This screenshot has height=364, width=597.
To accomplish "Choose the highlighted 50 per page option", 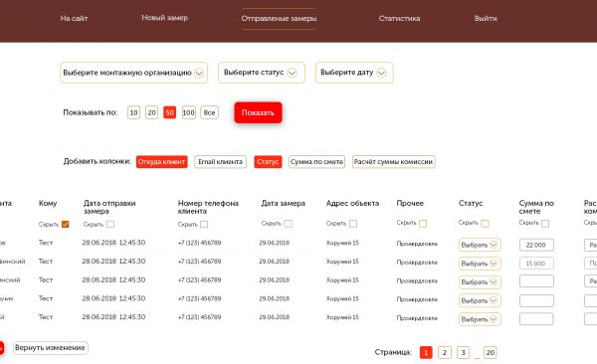I will tap(169, 112).
